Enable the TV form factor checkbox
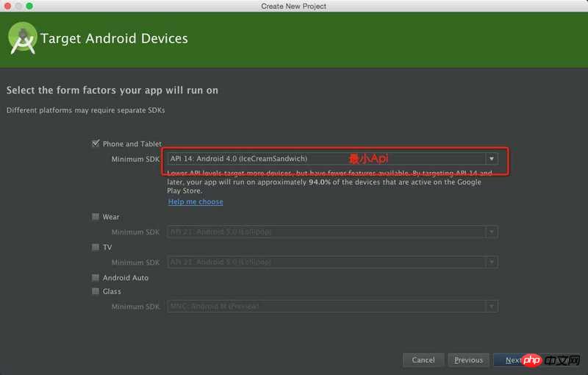Viewport: 588px width, 375px height. click(96, 248)
